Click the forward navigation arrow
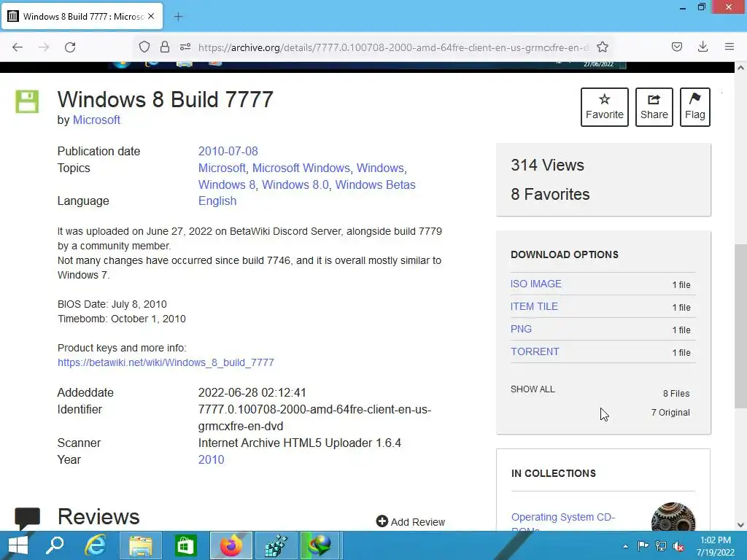This screenshot has height=560, width=747. [44, 47]
